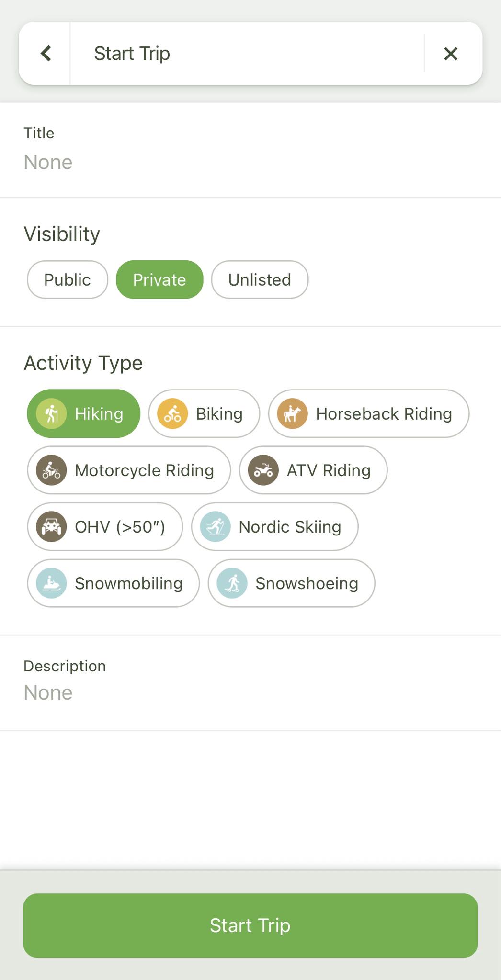Select the Hiking activity icon
The image size is (501, 980).
(x=51, y=413)
